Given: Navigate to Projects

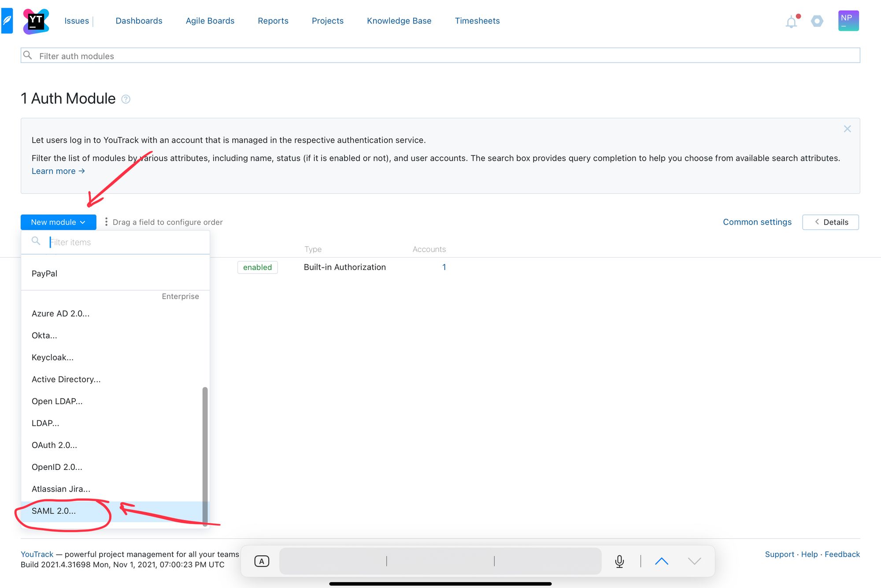Looking at the screenshot, I should 328,21.
